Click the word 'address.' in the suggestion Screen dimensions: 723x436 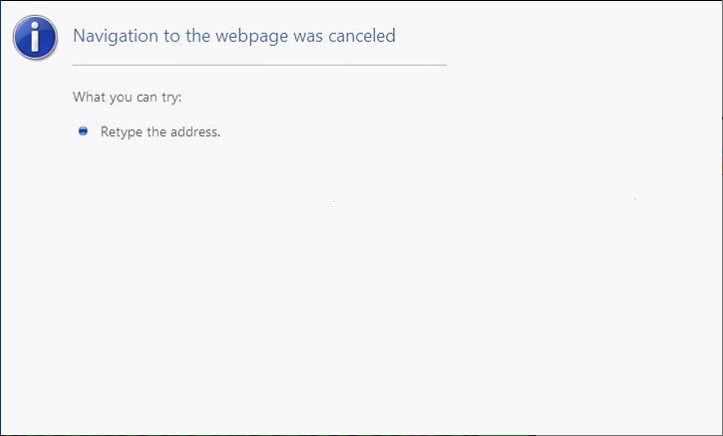tap(196, 132)
